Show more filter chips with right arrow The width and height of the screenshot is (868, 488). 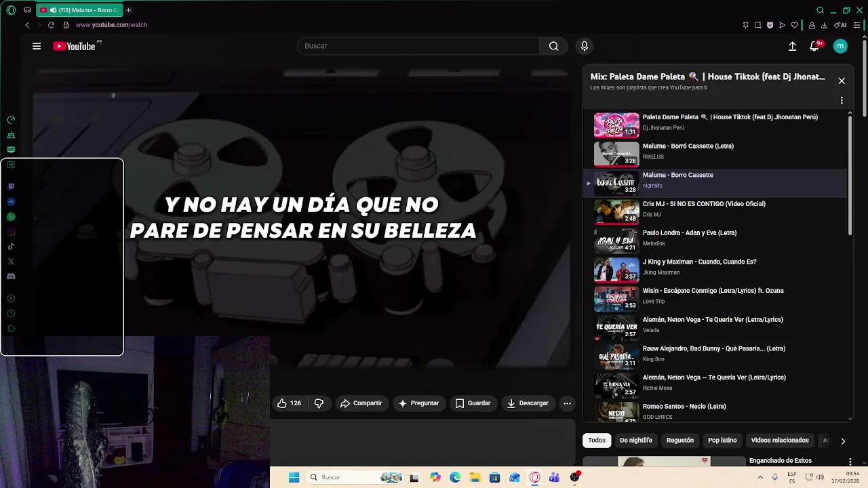coord(843,441)
